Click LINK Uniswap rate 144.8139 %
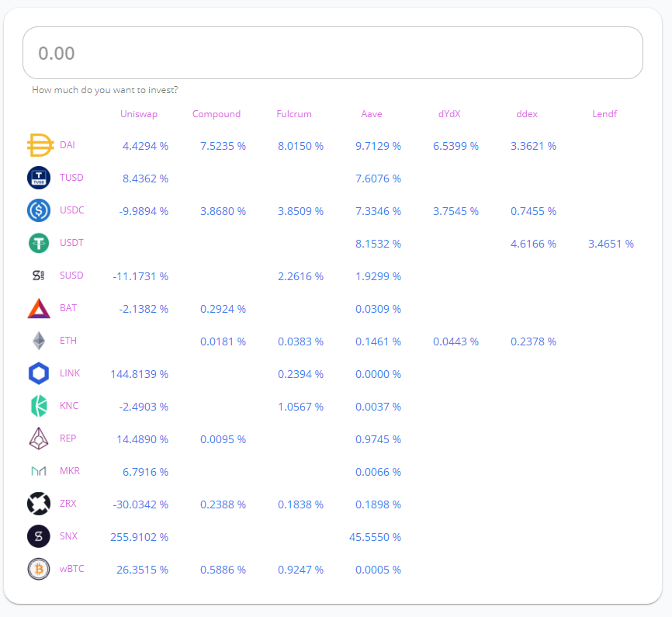Image resolution: width=672 pixels, height=617 pixels. (x=139, y=374)
